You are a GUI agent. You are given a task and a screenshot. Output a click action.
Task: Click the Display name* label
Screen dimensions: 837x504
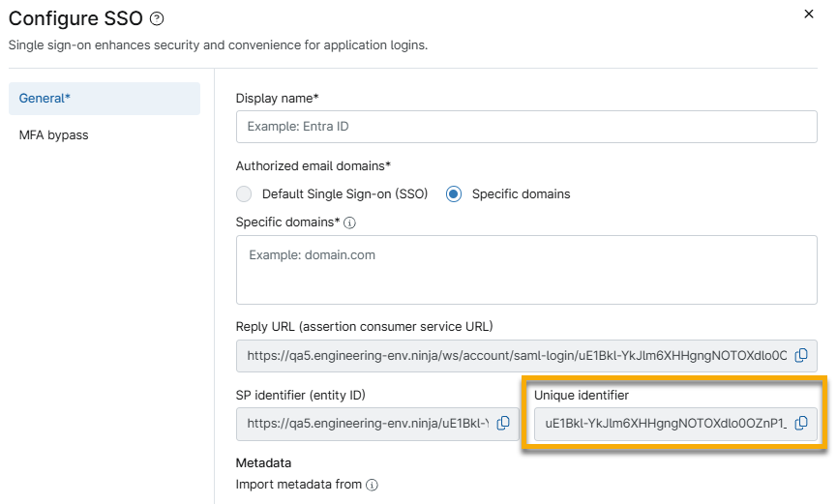tap(277, 99)
